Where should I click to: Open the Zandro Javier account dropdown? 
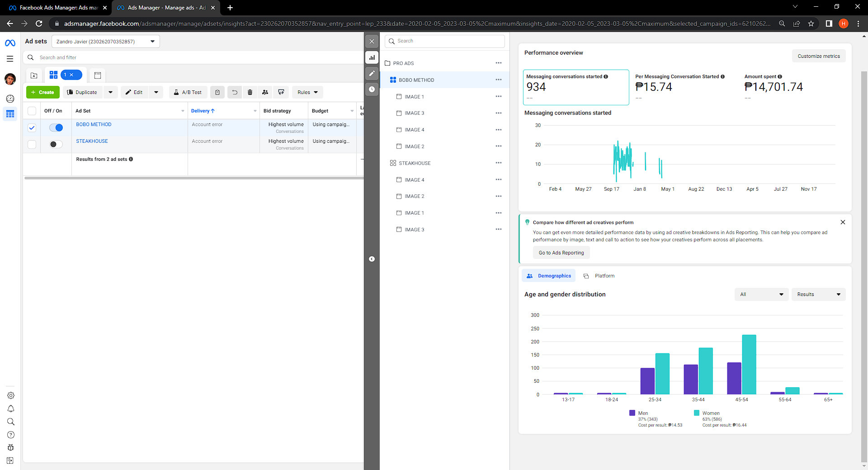pos(105,42)
